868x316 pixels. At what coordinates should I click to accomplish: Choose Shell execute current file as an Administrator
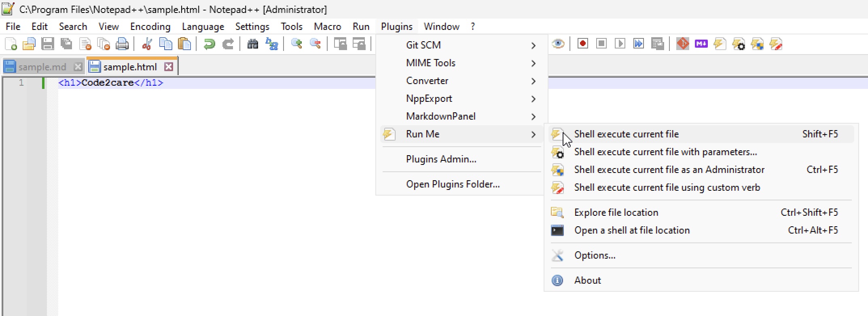click(x=701, y=170)
